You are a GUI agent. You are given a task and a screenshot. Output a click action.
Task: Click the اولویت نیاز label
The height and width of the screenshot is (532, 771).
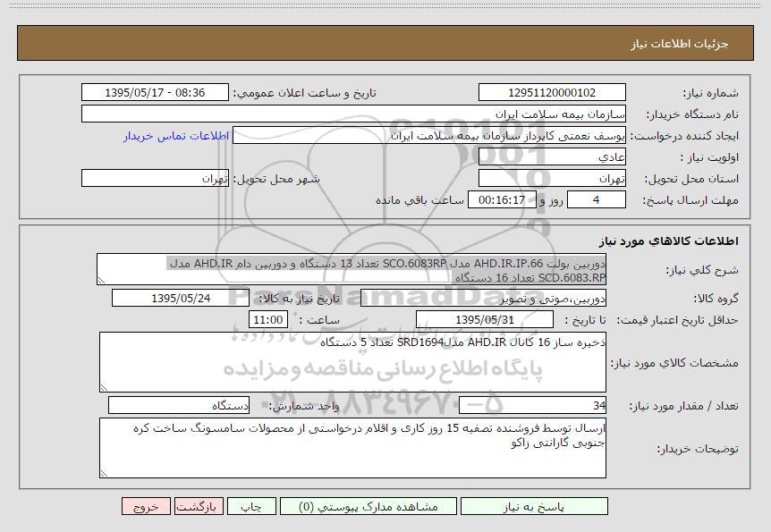click(x=709, y=158)
